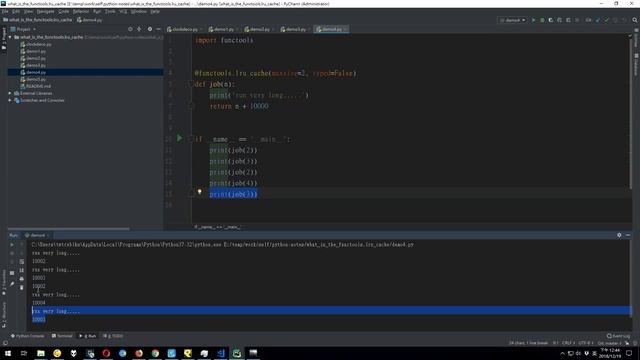Viewport: 640px width, 360px height.
Task: Click the 'return n + 10000' code line
Action: 239,106
